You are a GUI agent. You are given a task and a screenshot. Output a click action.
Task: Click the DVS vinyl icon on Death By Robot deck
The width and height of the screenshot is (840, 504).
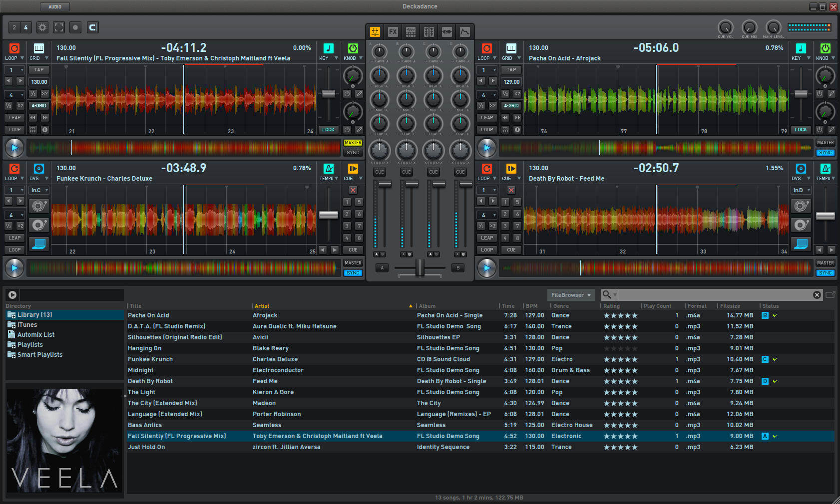click(x=801, y=169)
